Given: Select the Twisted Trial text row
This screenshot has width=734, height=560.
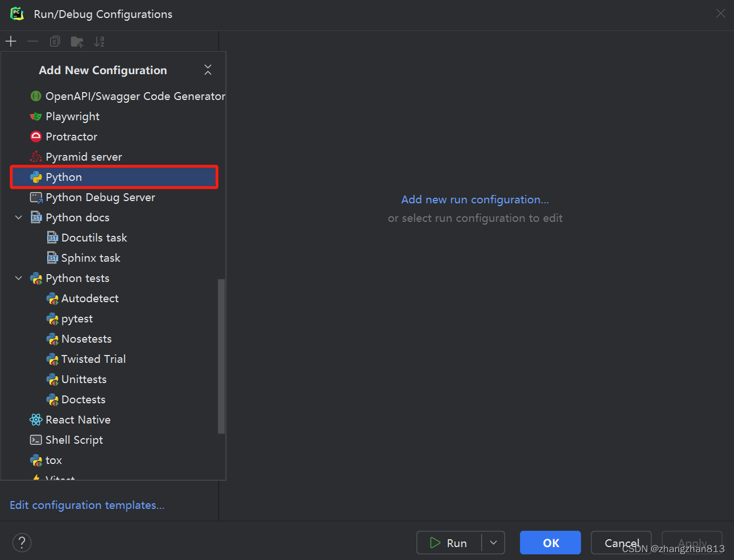Looking at the screenshot, I should pos(93,359).
